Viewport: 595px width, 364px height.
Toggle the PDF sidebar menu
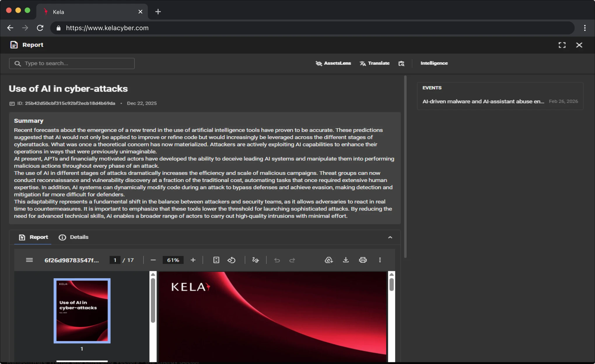pyautogui.click(x=29, y=260)
